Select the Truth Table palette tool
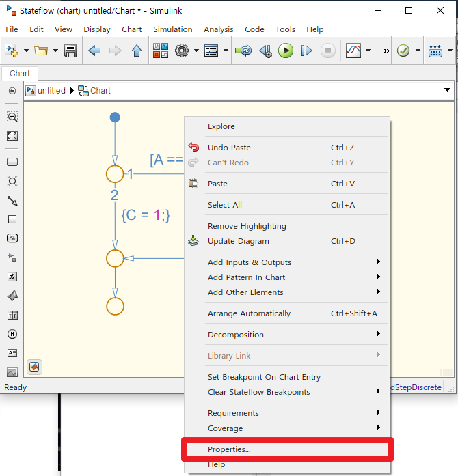 [x=12, y=315]
